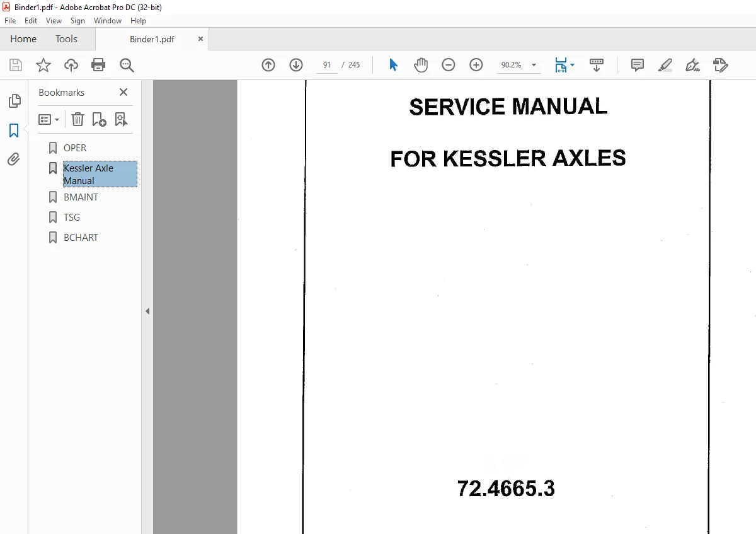Close the Bookmarks pane
This screenshot has height=534, width=756.
click(123, 92)
